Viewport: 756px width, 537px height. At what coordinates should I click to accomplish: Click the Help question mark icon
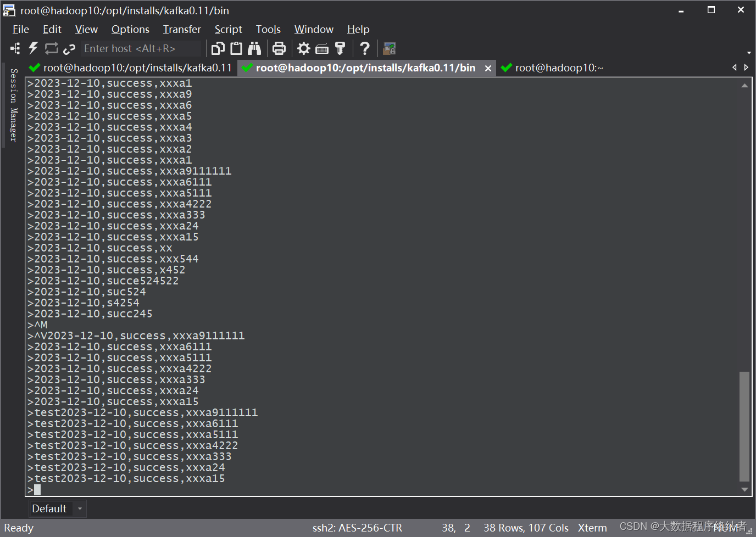365,48
